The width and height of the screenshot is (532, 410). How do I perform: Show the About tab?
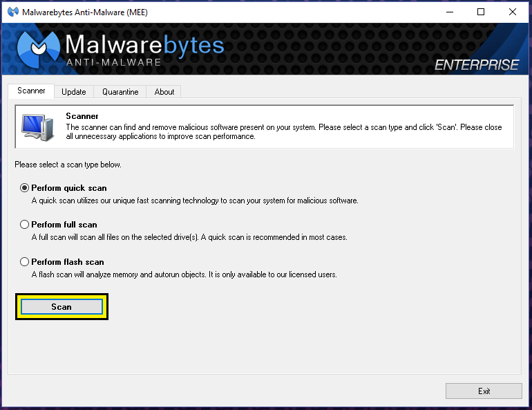[164, 92]
